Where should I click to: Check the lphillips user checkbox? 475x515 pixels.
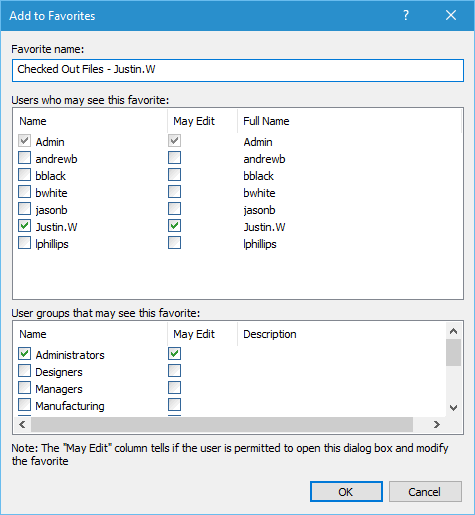tap(24, 243)
